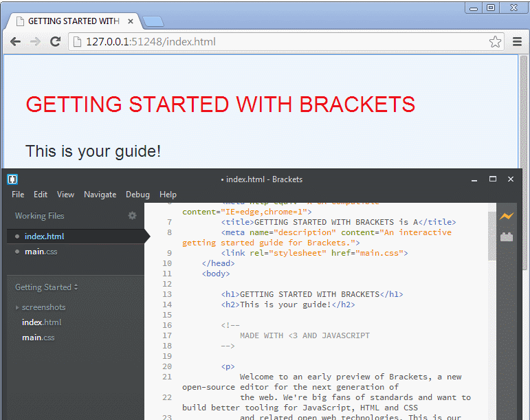Open the Navigate menu in Brackets

pyautogui.click(x=100, y=195)
